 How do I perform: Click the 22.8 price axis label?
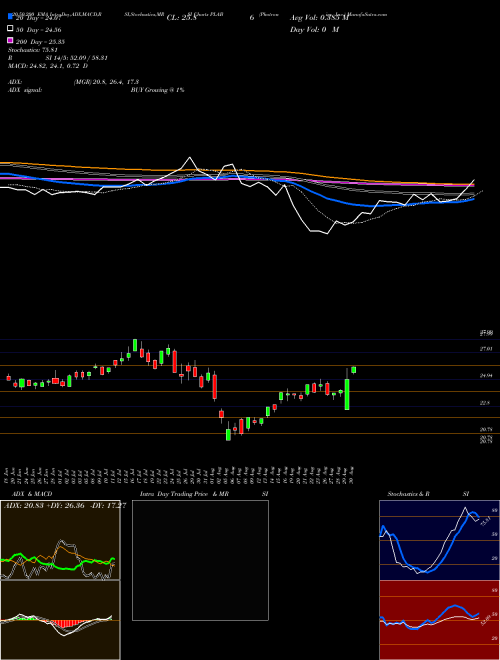485,403
